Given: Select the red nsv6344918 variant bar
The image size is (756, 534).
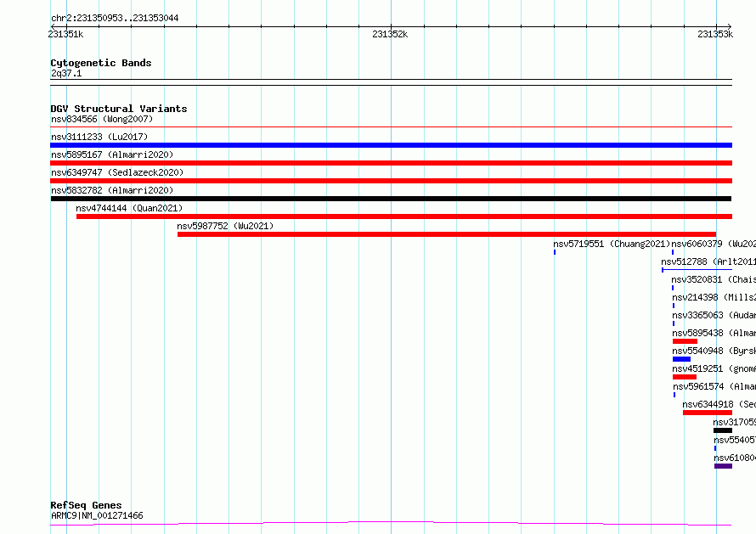Looking at the screenshot, I should 708,413.
